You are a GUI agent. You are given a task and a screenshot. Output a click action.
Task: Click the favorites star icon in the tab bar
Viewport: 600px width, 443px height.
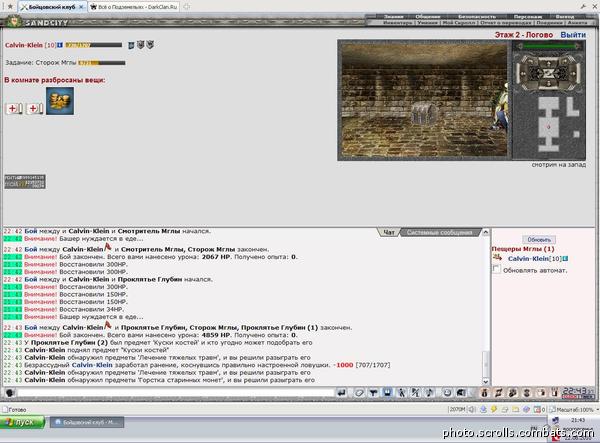coord(10,7)
